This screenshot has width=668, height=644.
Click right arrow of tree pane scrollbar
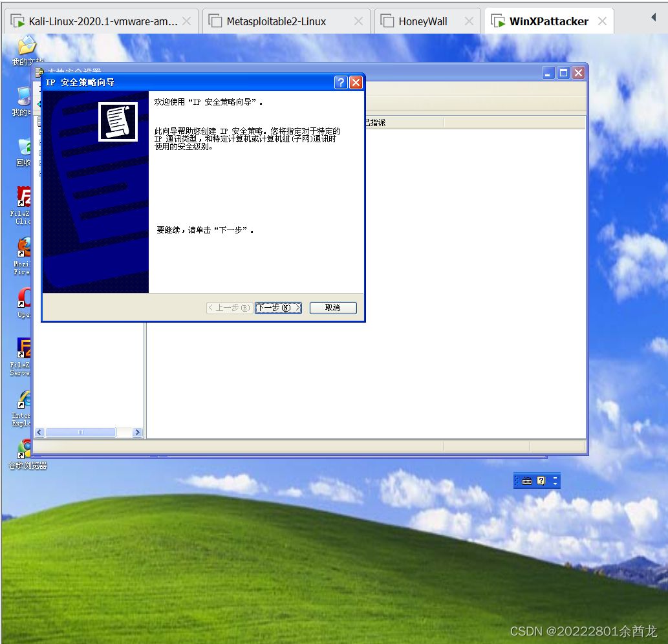pos(136,433)
